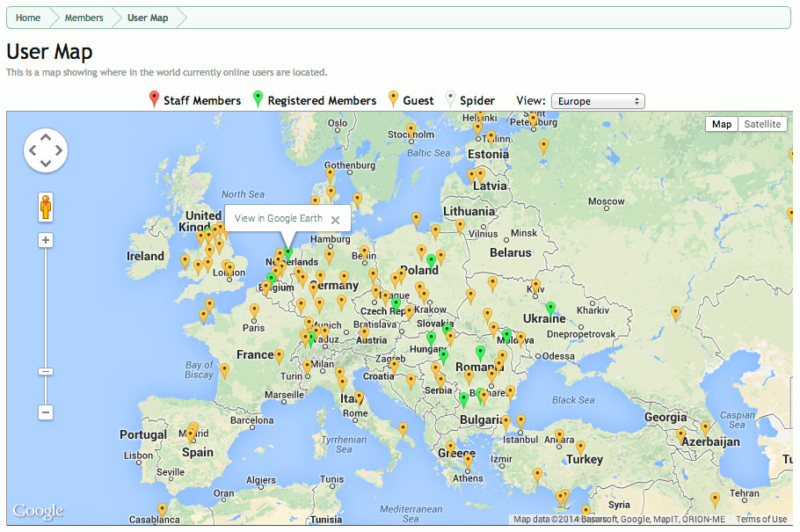Click the Street View pegman icon
This screenshot has height=532, width=800.
(47, 208)
